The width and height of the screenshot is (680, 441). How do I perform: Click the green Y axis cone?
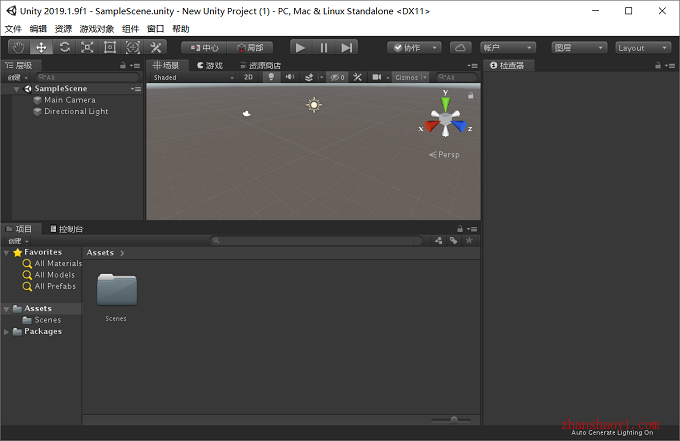point(445,104)
